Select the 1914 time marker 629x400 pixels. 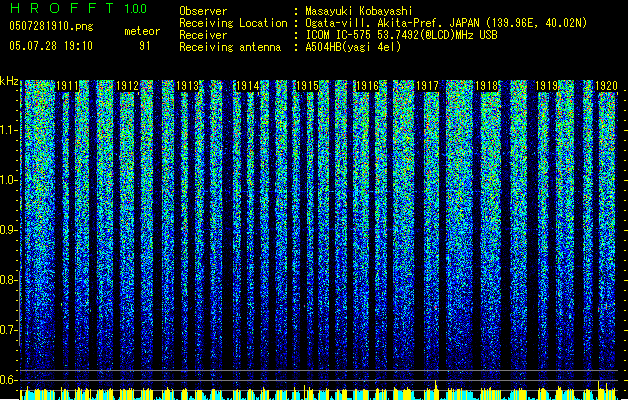pos(248,86)
